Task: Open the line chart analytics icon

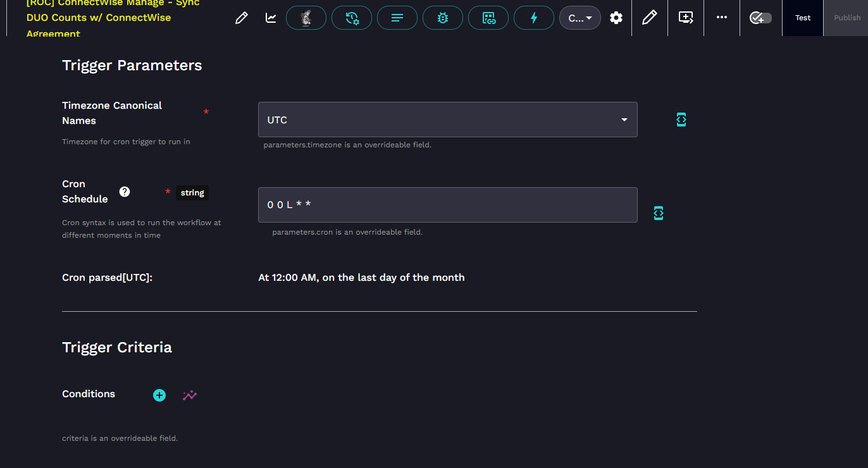Action: (x=271, y=18)
